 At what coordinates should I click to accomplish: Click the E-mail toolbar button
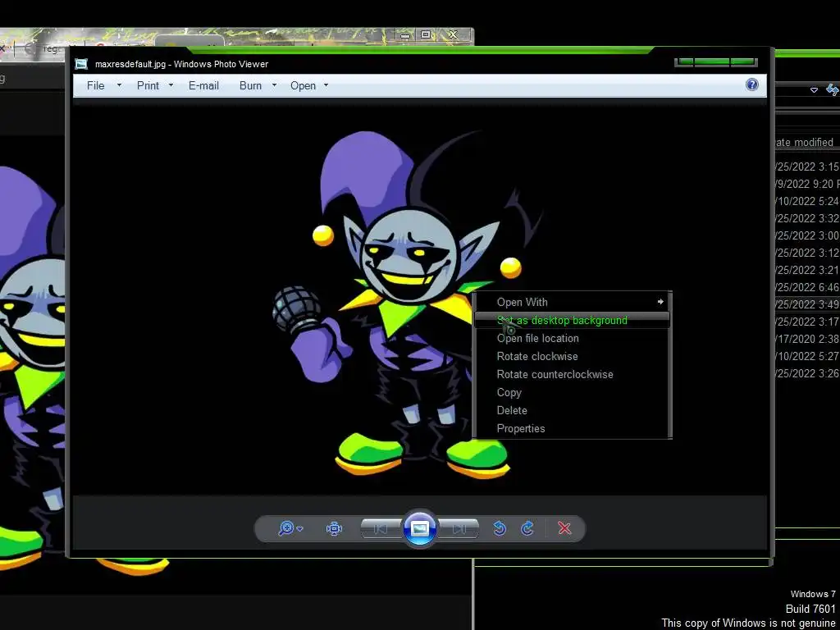point(203,85)
